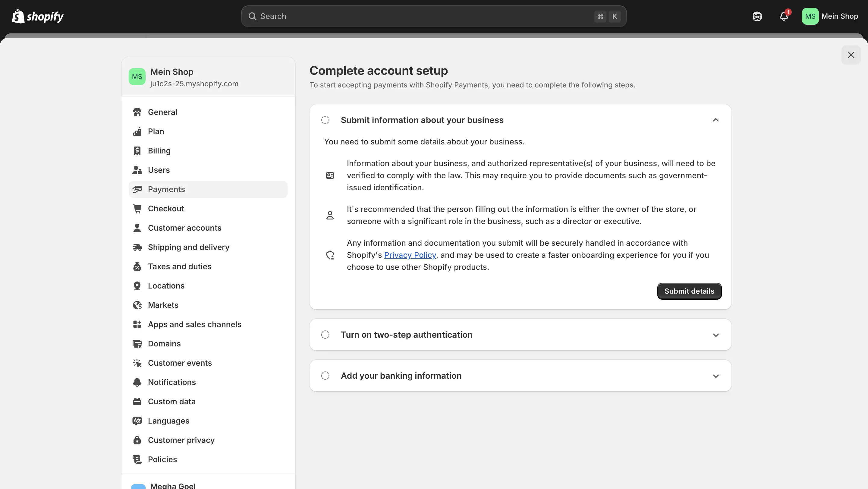Click the Customer events icon

point(137,363)
